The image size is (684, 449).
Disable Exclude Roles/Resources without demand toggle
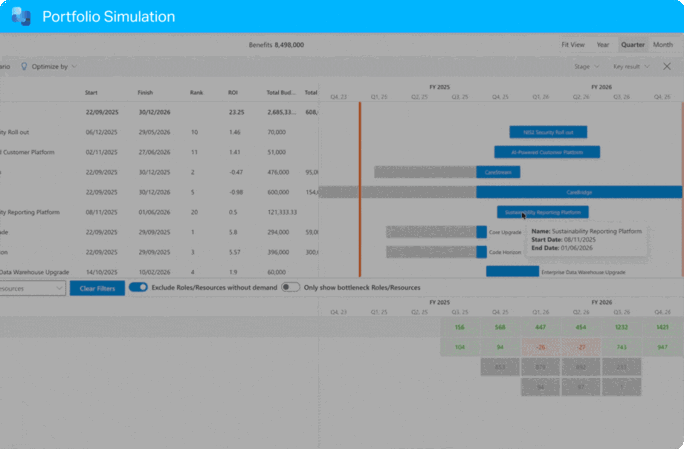[x=139, y=287]
